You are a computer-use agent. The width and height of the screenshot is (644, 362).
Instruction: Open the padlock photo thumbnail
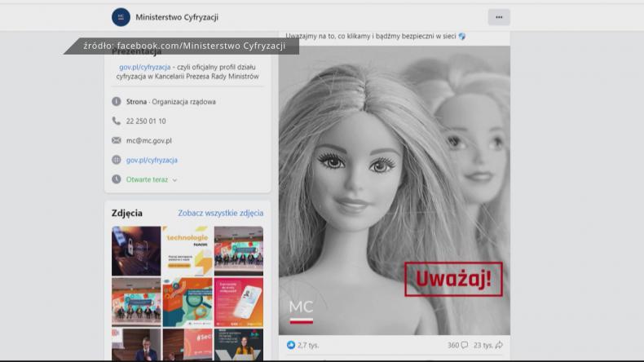(136, 250)
